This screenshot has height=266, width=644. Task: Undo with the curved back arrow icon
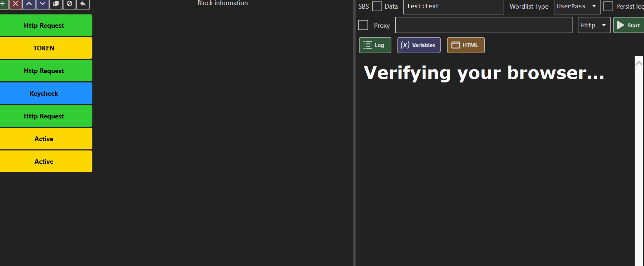[83, 4]
